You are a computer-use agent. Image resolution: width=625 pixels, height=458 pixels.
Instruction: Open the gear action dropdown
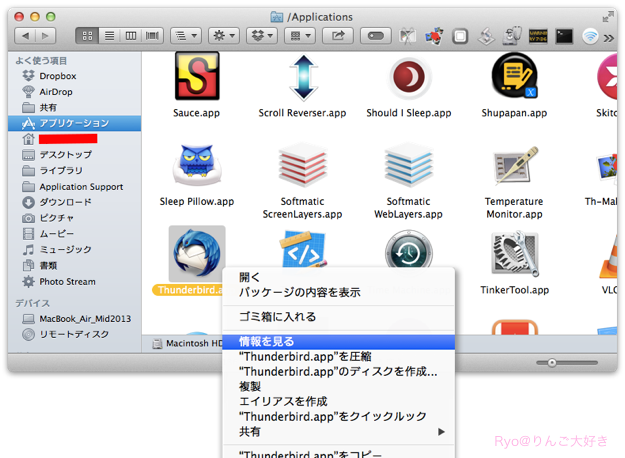[x=224, y=36]
